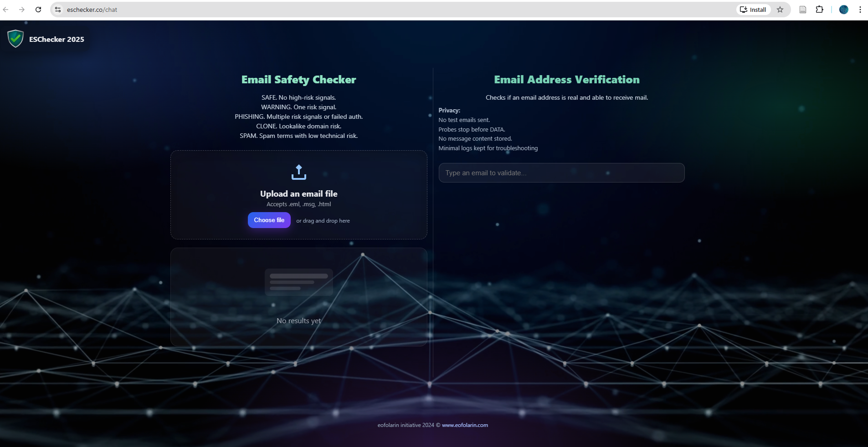868x447 pixels.
Task: Go back to the previous page
Action: point(6,10)
